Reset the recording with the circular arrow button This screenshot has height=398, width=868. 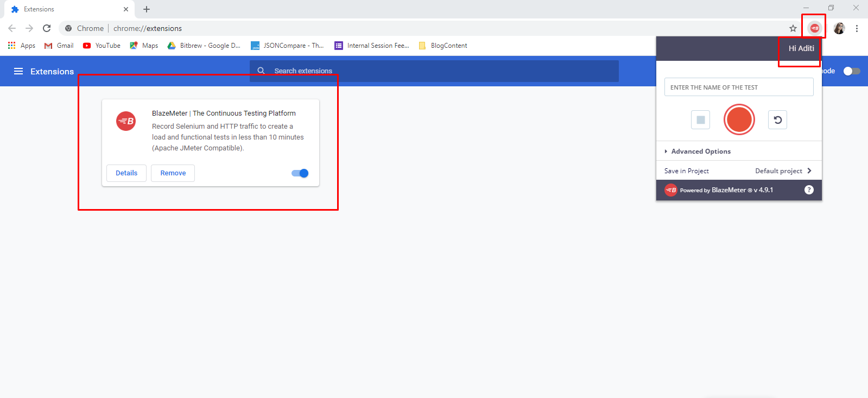point(777,119)
